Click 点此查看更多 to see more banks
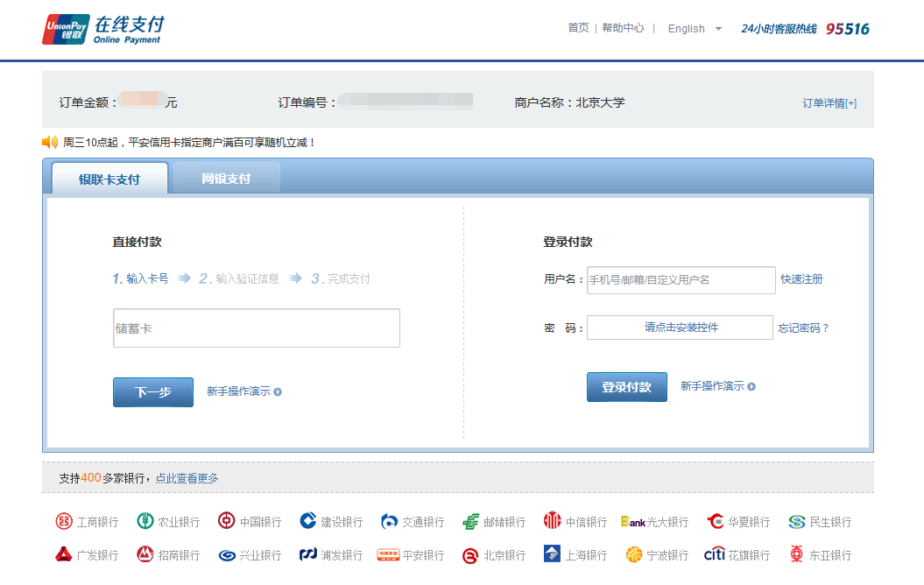The height and width of the screenshot is (585, 924). click(187, 478)
